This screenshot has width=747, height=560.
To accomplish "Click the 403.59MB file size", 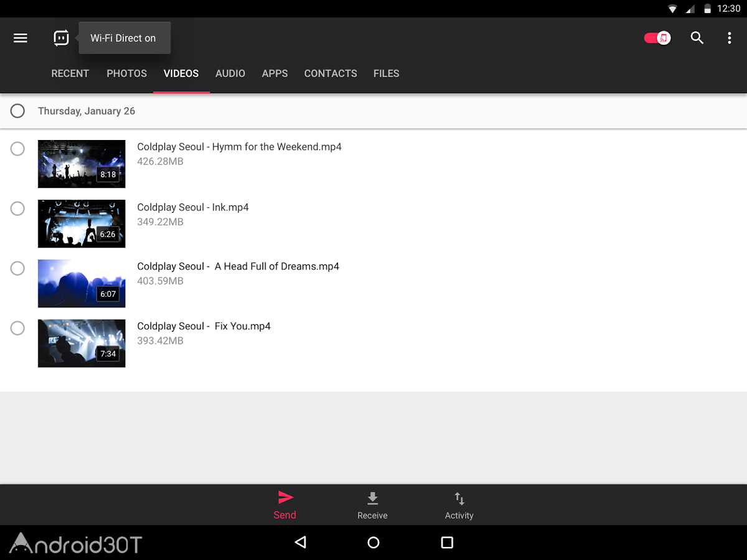I will coord(160,281).
